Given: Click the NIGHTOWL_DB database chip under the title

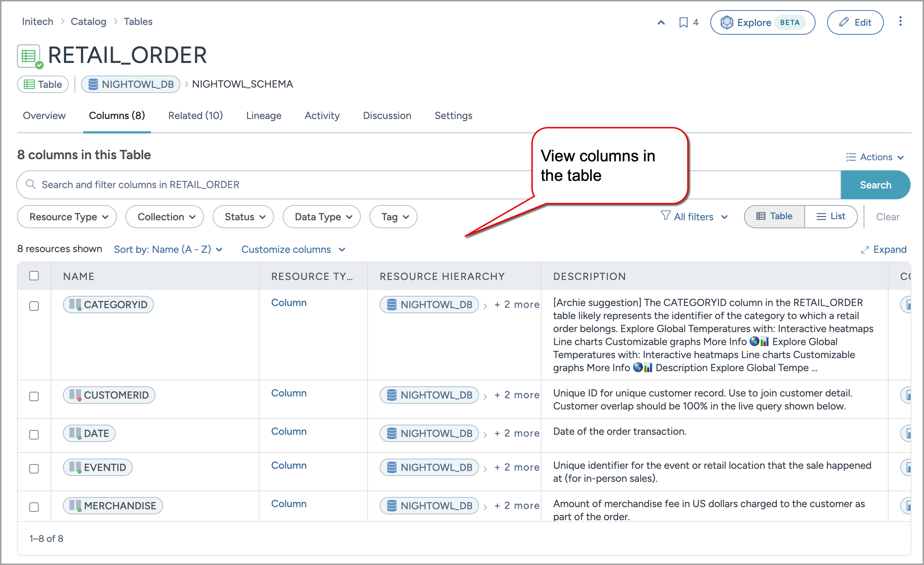Looking at the screenshot, I should pos(131,84).
